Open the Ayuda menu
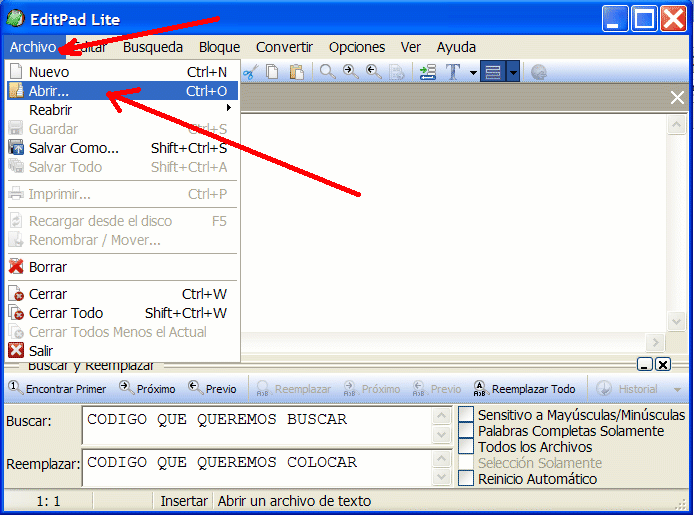This screenshot has height=515, width=694. [456, 47]
